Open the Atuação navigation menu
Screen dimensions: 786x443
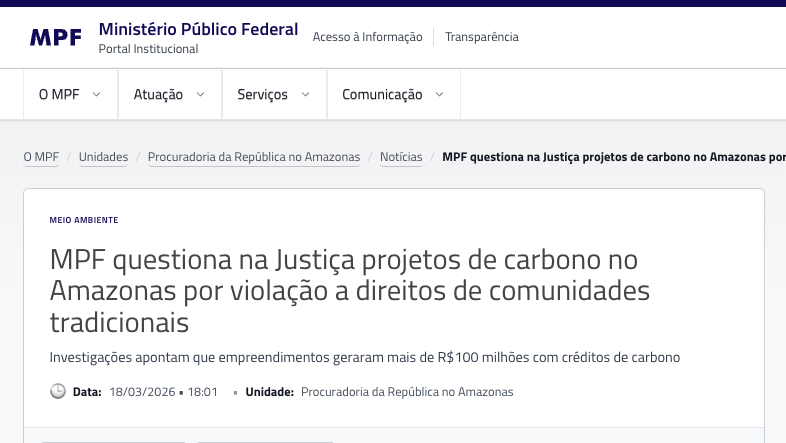pos(170,94)
